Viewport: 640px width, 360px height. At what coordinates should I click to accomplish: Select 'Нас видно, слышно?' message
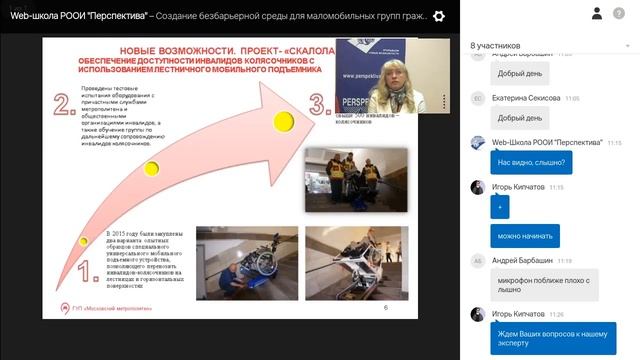click(x=531, y=162)
